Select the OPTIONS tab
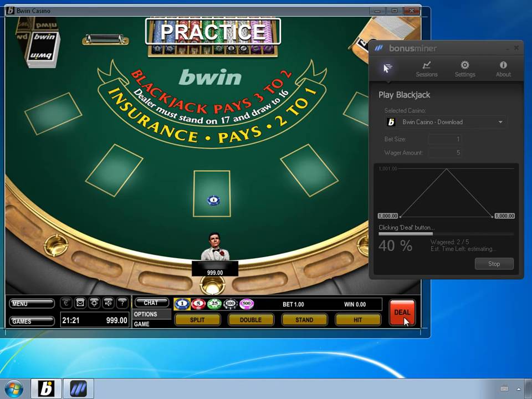 coord(151,314)
